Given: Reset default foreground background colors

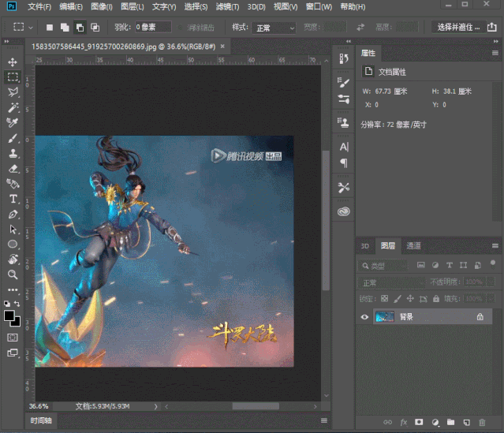Looking at the screenshot, I should pyautogui.click(x=7, y=304).
